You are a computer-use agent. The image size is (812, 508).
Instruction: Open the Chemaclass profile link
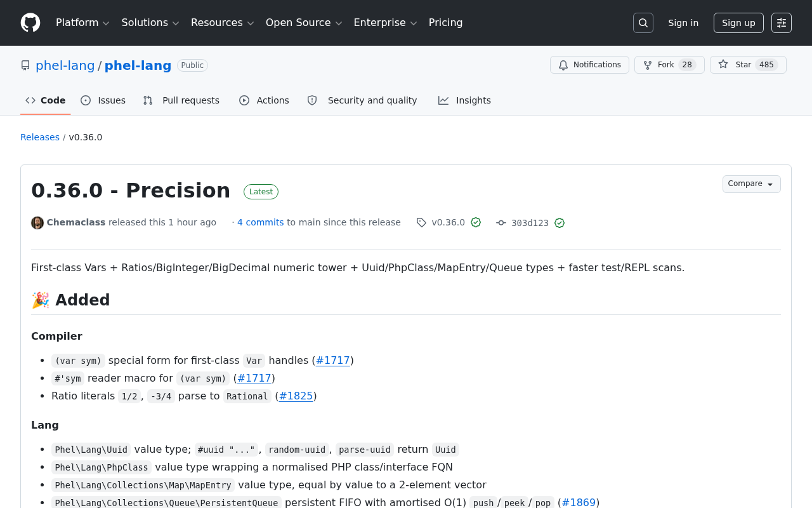point(76,222)
